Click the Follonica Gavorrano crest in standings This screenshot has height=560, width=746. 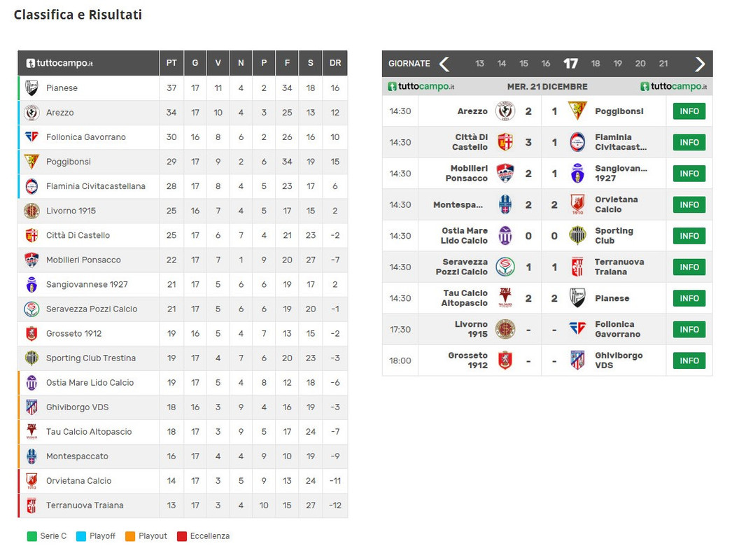(32, 137)
